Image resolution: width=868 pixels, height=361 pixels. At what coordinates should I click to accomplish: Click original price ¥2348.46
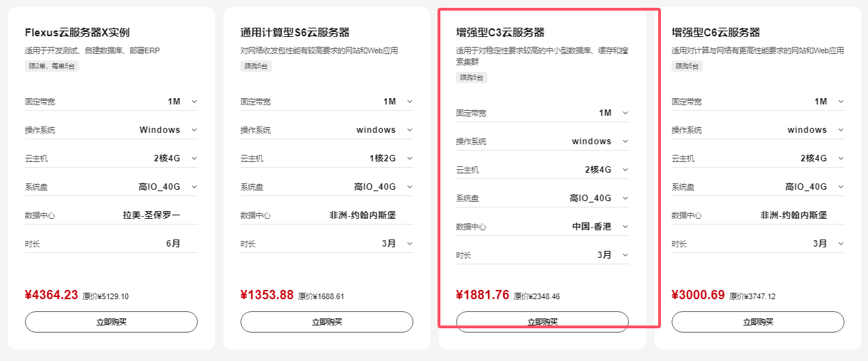pyautogui.click(x=536, y=296)
